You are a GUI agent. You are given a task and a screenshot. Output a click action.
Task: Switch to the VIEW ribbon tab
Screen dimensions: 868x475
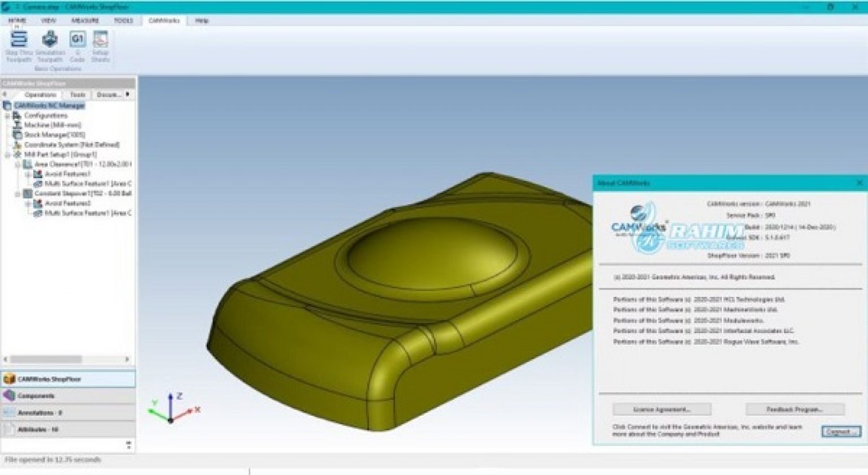[49, 20]
